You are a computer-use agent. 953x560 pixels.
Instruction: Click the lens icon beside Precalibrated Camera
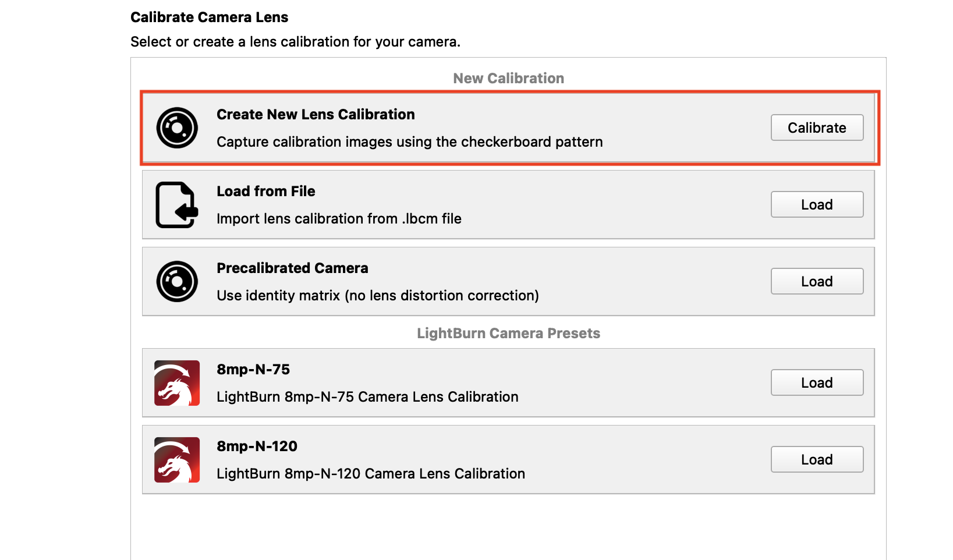click(177, 281)
